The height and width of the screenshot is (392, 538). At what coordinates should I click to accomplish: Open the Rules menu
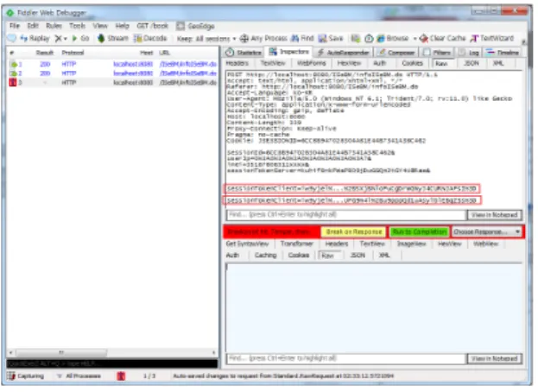(x=54, y=26)
